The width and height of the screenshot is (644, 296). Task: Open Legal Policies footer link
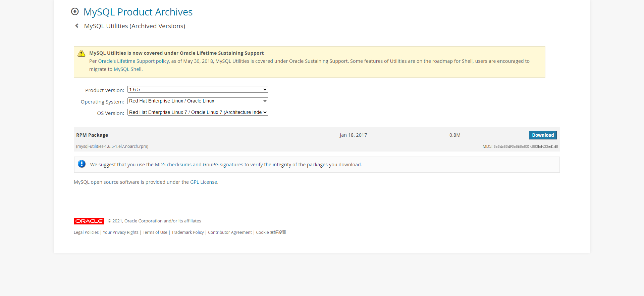coord(86,232)
